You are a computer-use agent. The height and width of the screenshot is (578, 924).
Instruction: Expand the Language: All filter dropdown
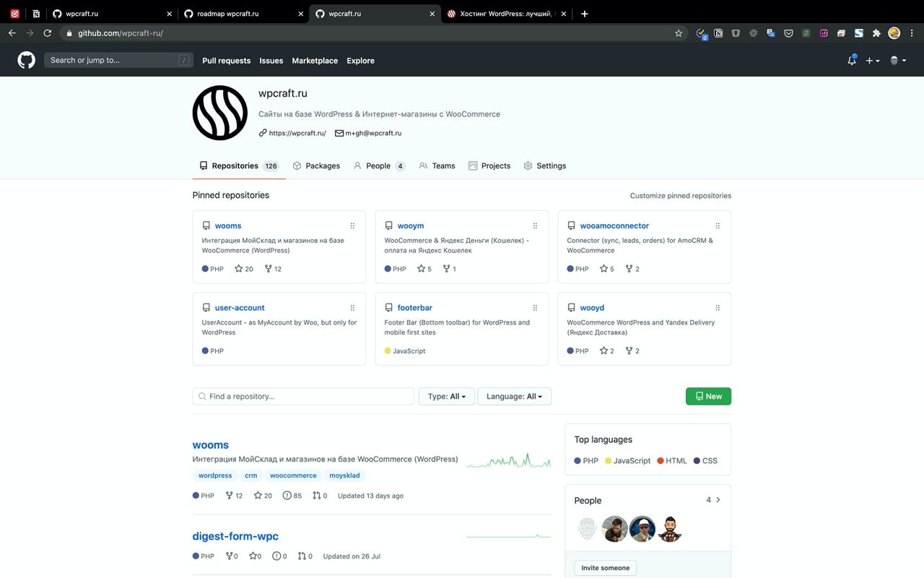[514, 397]
